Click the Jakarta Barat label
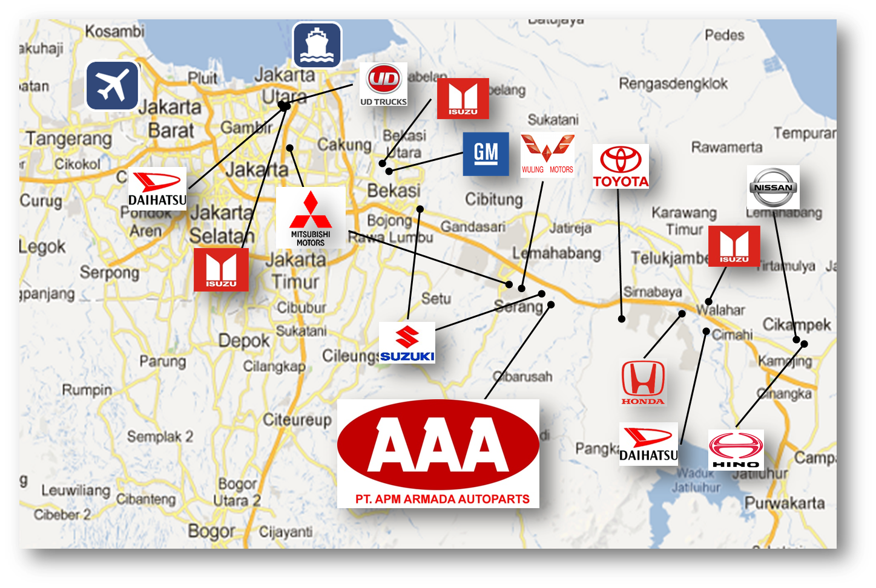The height and width of the screenshot is (588, 876). coord(170,119)
